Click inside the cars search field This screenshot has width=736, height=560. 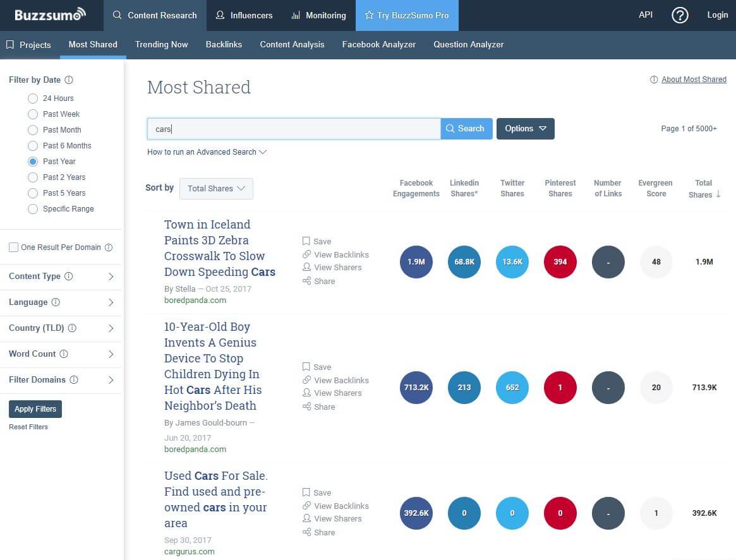pos(294,129)
